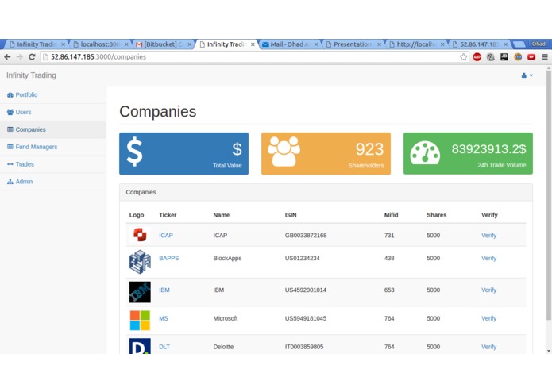Click the Infinity Trading brand title
This screenshot has height=392, width=552.
pyautogui.click(x=31, y=75)
